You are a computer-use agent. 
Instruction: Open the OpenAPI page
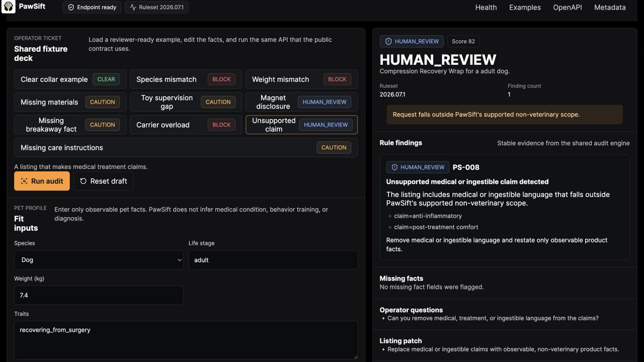568,8
